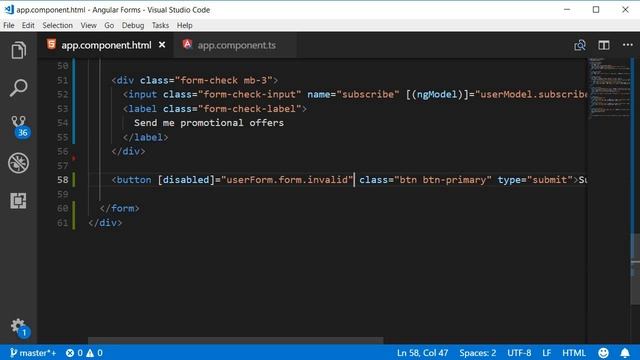Click line number 51 in the gutter
This screenshot has height=360, width=640.
63,80
